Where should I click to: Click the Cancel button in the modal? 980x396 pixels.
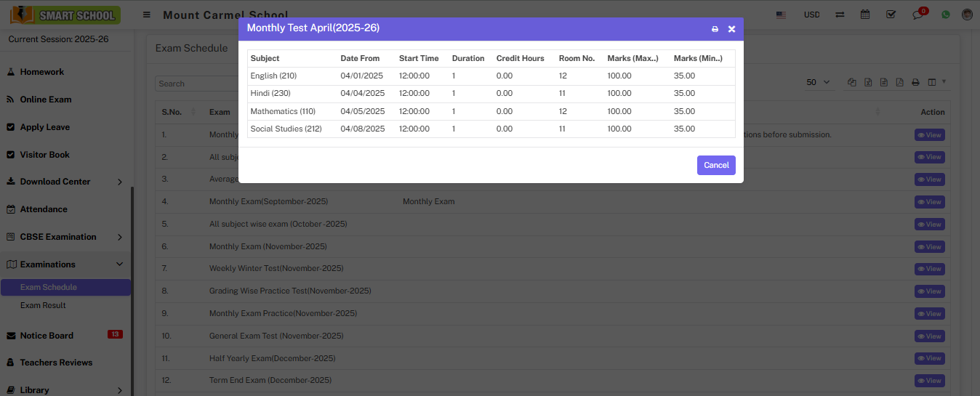point(716,165)
